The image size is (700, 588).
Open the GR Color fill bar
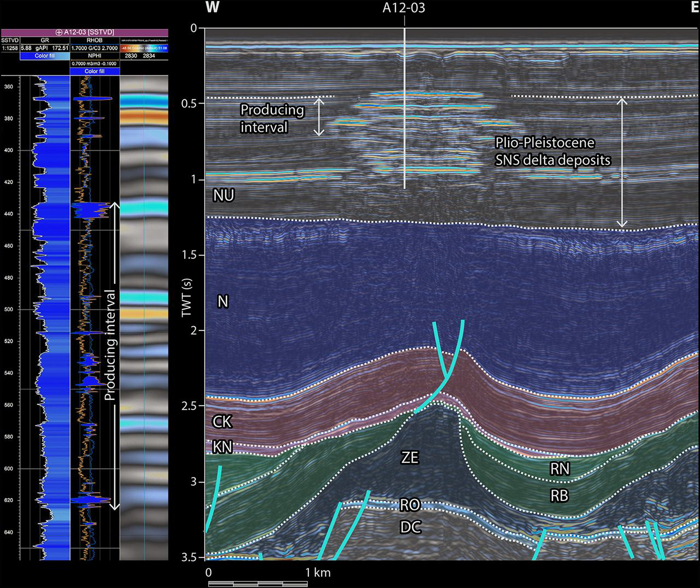point(45,56)
